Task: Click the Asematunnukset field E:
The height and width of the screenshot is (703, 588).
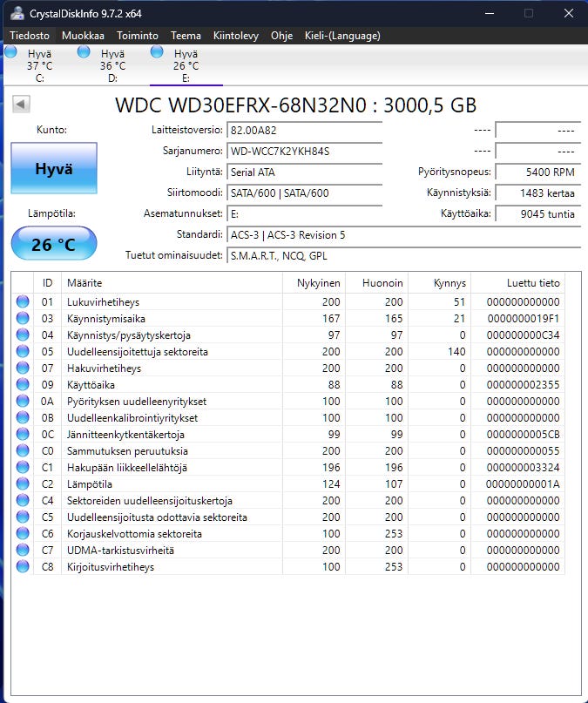Action: (x=304, y=213)
